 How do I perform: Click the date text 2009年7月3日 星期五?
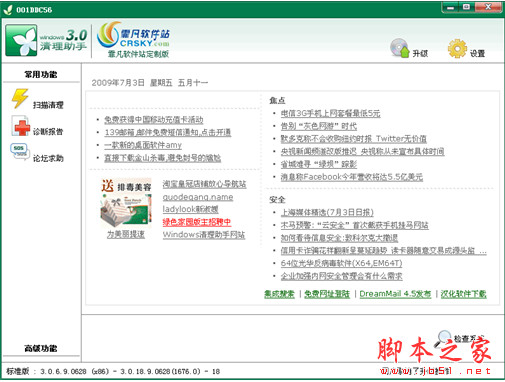click(132, 83)
